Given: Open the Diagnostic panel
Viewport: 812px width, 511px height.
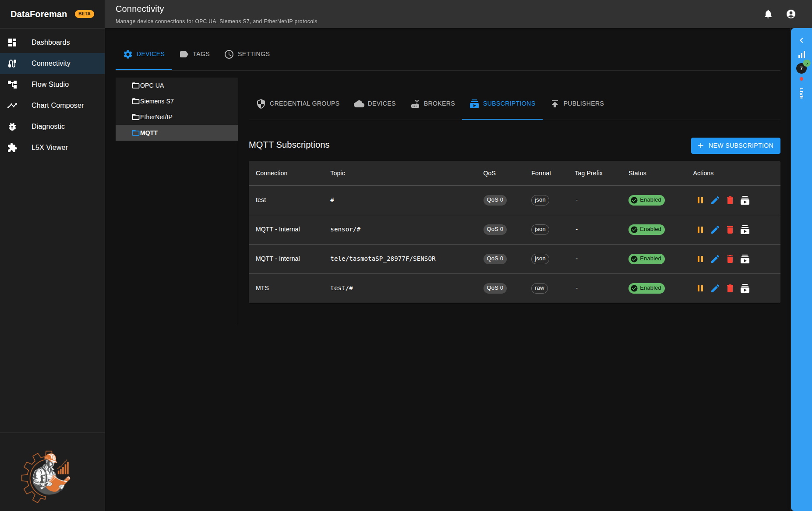Looking at the screenshot, I should coord(48,126).
